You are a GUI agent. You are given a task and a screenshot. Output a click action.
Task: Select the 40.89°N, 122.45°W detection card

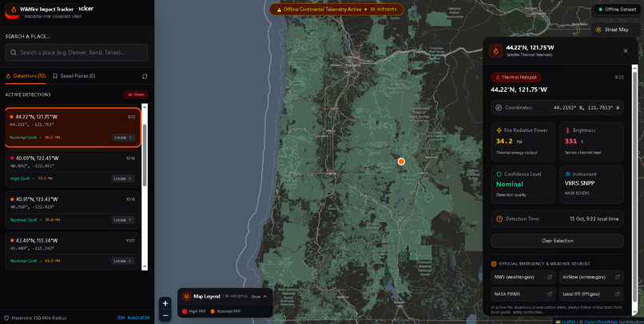click(73, 168)
